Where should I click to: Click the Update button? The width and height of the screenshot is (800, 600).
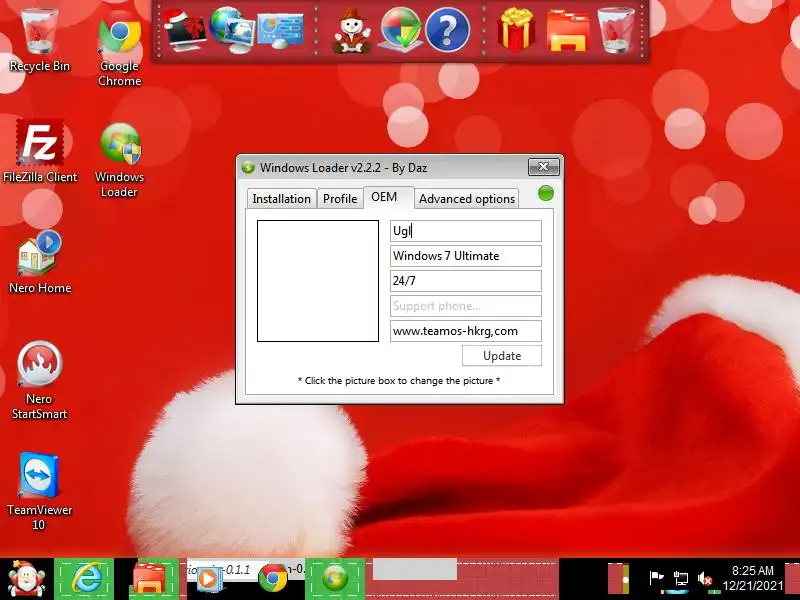coord(502,356)
